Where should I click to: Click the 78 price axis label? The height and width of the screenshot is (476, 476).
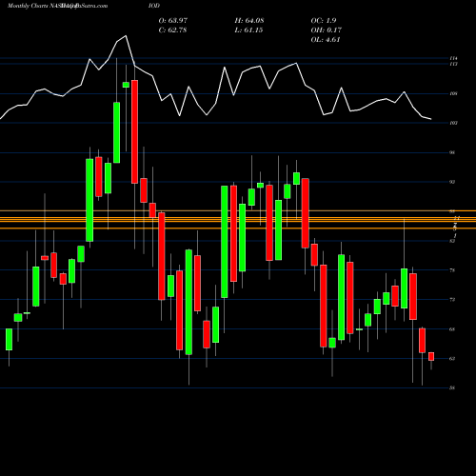click(452, 270)
